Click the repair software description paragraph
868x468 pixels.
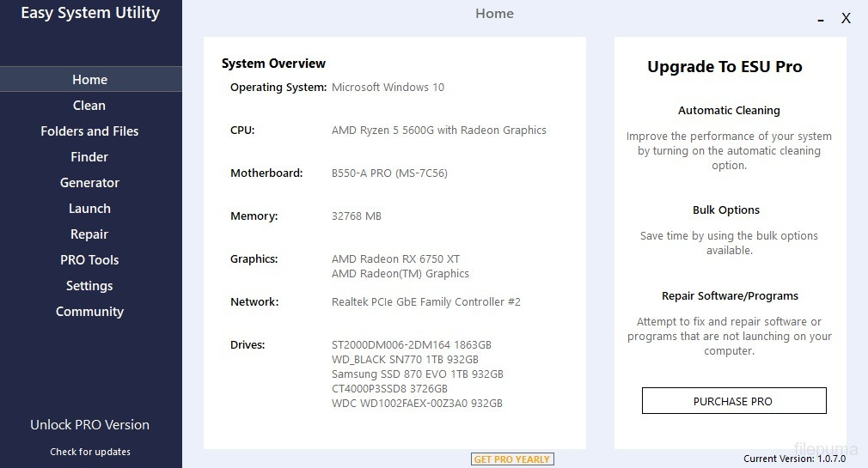coord(730,336)
